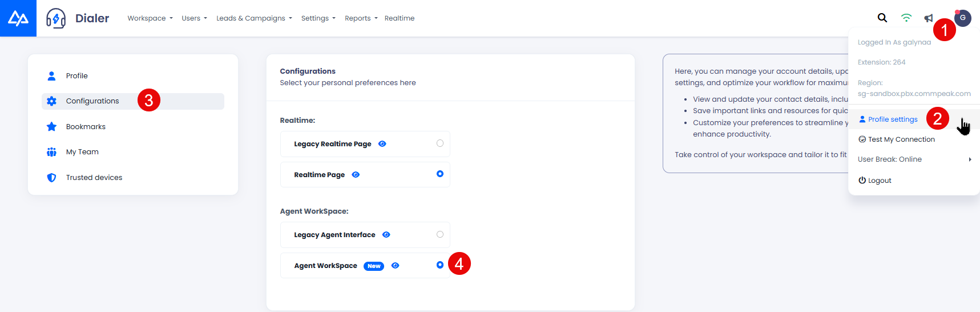
Task: Open the megaphone announcements icon
Action: [x=929, y=18]
